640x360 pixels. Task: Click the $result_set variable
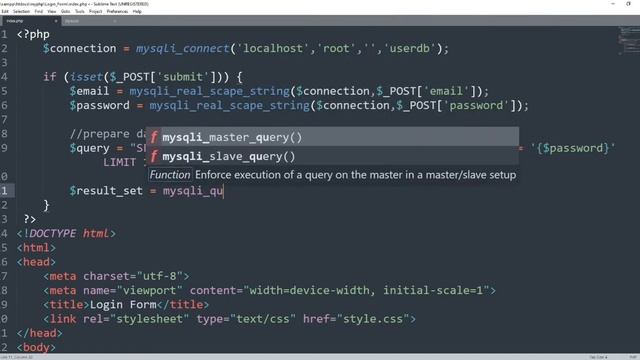pyautogui.click(x=106, y=191)
